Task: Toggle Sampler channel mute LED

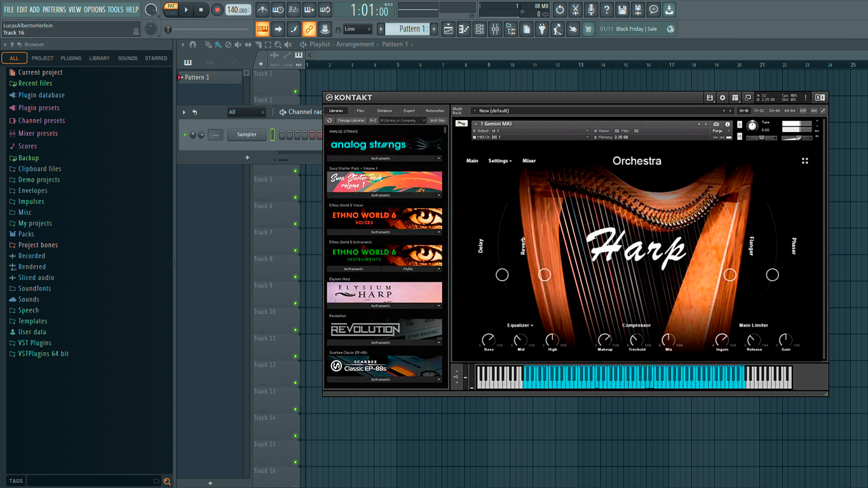Action: 185,135
